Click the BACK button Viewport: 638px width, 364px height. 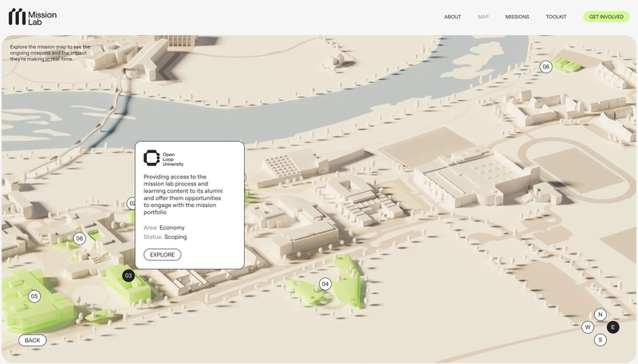pyautogui.click(x=32, y=340)
